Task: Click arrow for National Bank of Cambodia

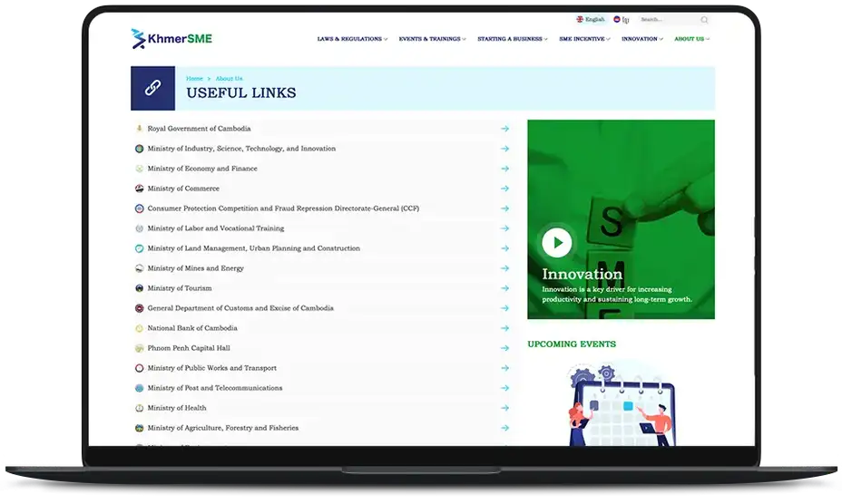Action: 504,328
